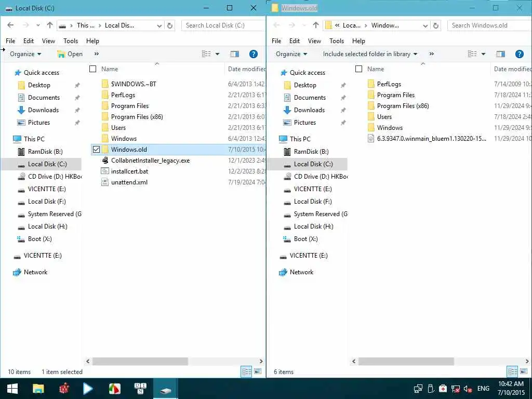Open View menu in Windows.old window
This screenshot has width=532, height=399.
pos(314,41)
